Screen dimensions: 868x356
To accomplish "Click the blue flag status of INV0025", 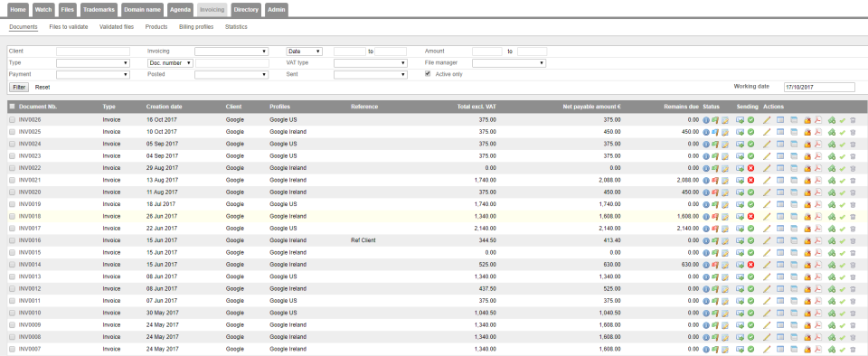I will [x=714, y=132].
